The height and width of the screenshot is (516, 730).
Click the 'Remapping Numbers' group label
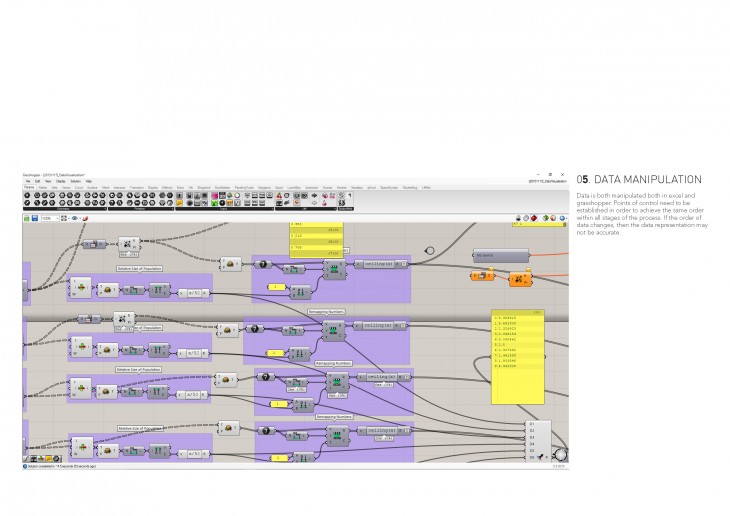click(x=326, y=311)
